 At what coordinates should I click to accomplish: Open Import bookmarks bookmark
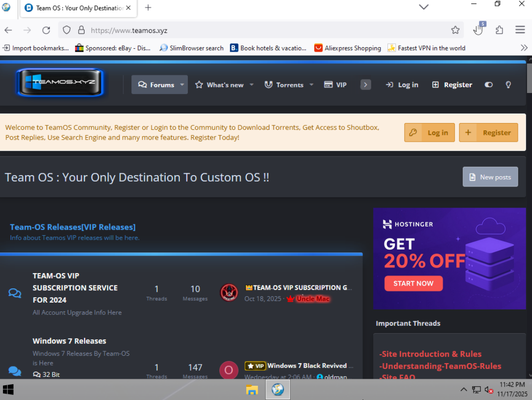(35, 48)
